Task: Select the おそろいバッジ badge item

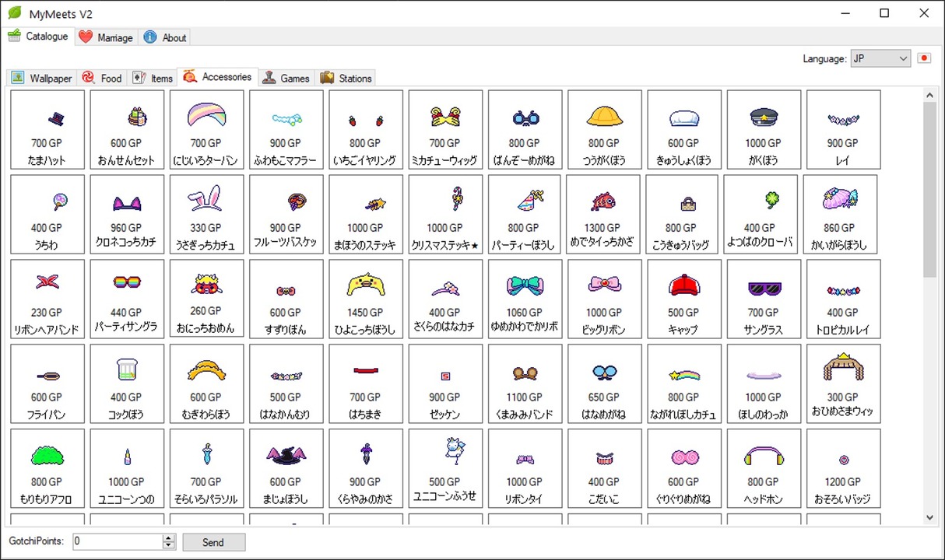Action: pos(844,468)
